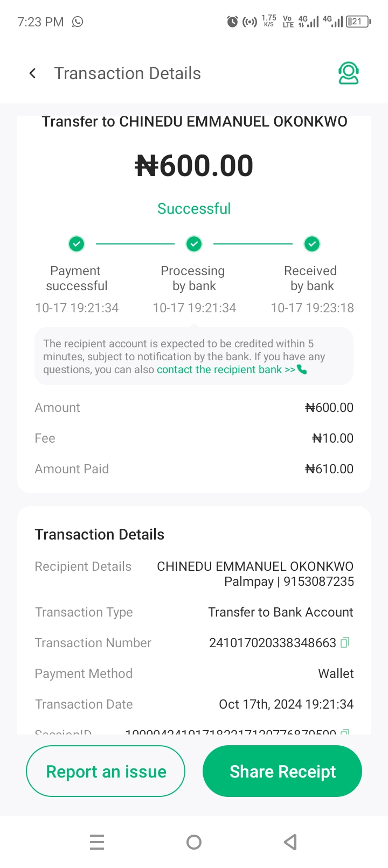The height and width of the screenshot is (868, 388).
Task: Tap the ₦600.00 transfer amount heading
Action: pyautogui.click(x=194, y=165)
